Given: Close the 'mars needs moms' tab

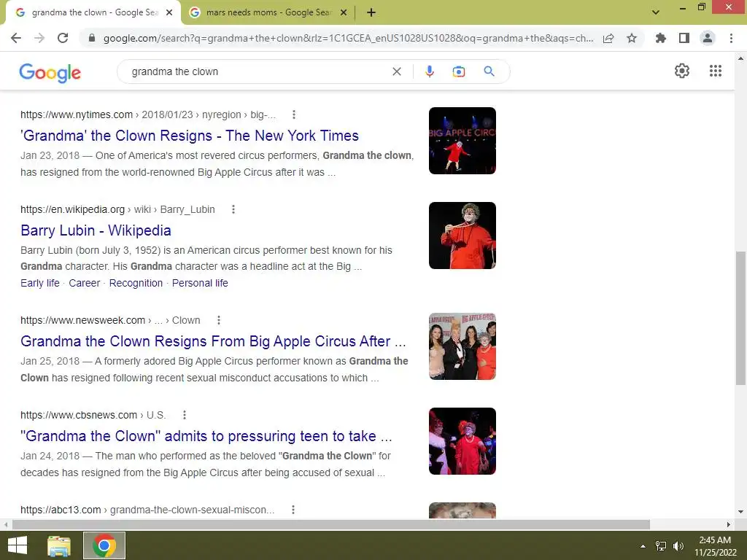Looking at the screenshot, I should (344, 13).
